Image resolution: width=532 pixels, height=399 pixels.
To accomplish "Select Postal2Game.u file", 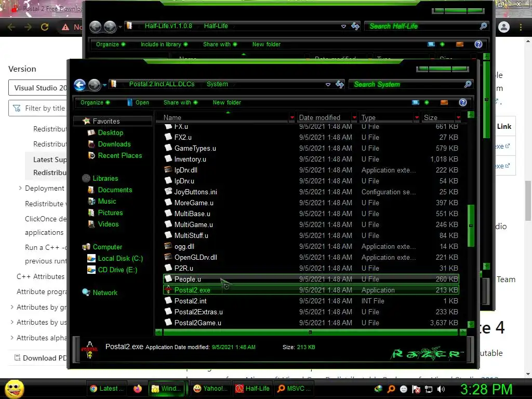I will [311, 323].
